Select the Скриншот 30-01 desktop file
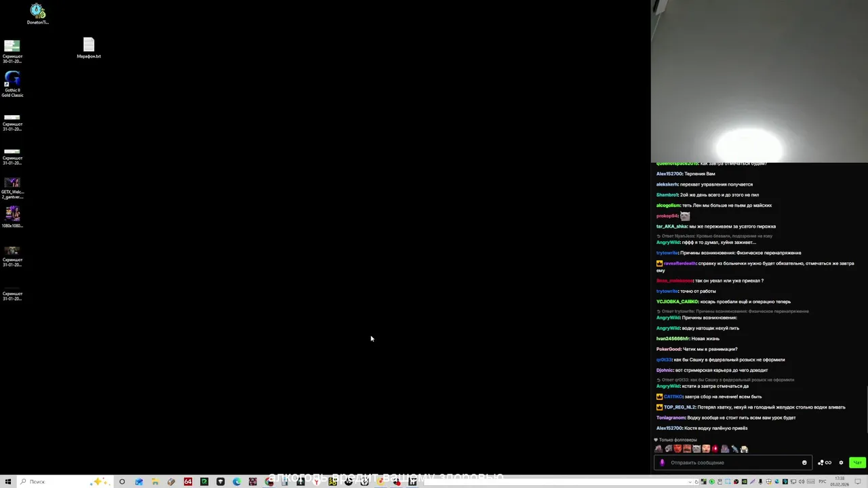Viewport: 868px width, 488px height. coord(12,52)
